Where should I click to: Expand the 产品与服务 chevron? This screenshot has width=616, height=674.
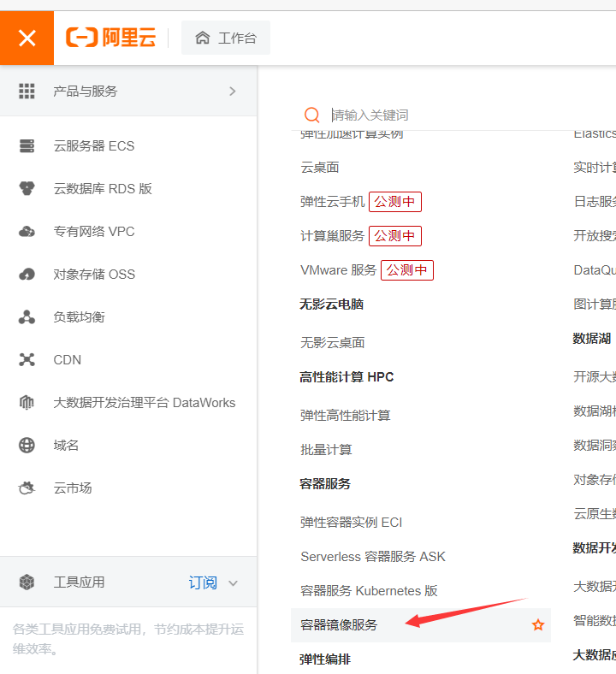233,92
